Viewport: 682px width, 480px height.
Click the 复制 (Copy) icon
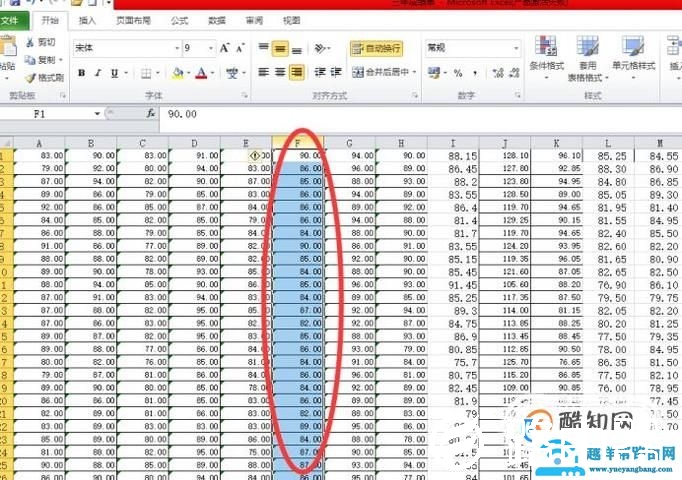click(30, 60)
